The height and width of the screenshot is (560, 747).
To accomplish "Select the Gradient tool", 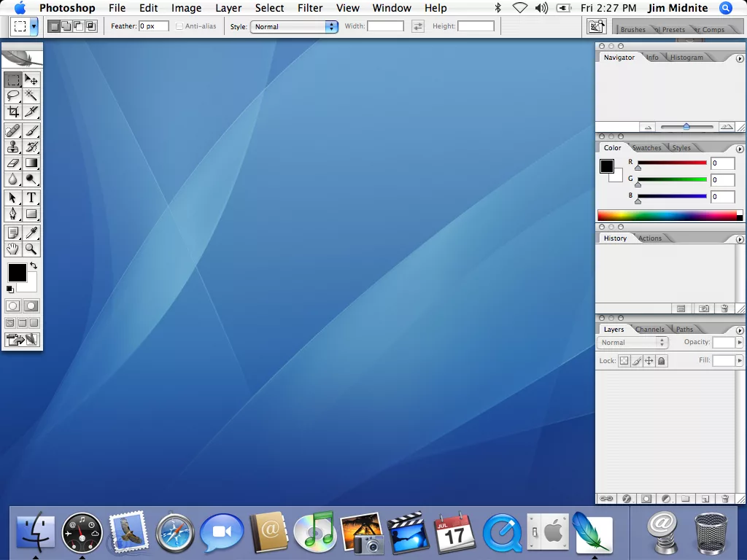I will tap(31, 163).
